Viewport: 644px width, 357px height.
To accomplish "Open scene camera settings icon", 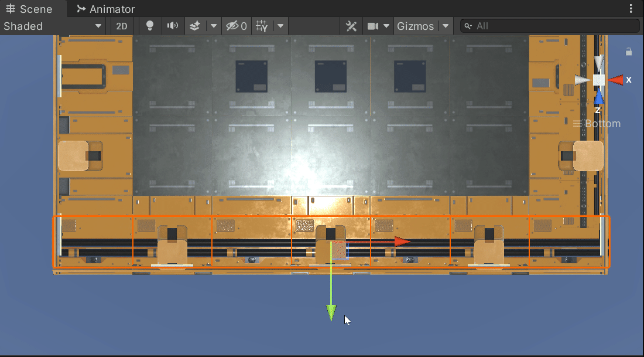I will click(x=373, y=26).
